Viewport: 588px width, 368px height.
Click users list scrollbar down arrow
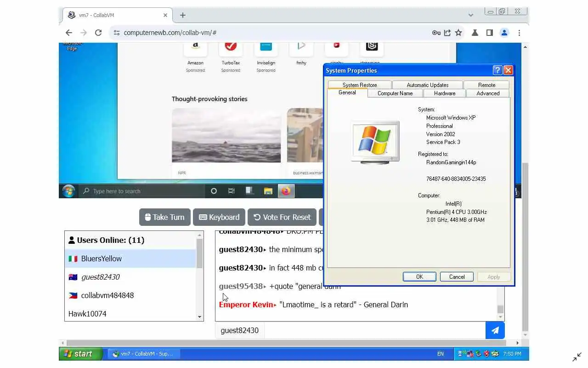click(199, 317)
